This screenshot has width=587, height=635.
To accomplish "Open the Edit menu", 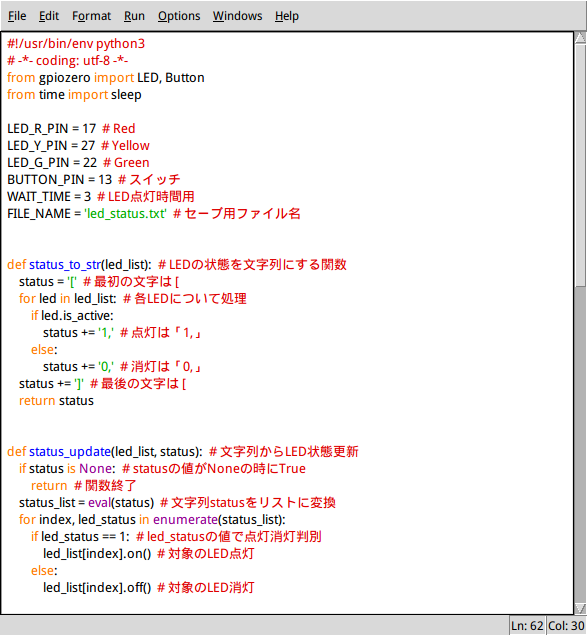I will 49,16.
